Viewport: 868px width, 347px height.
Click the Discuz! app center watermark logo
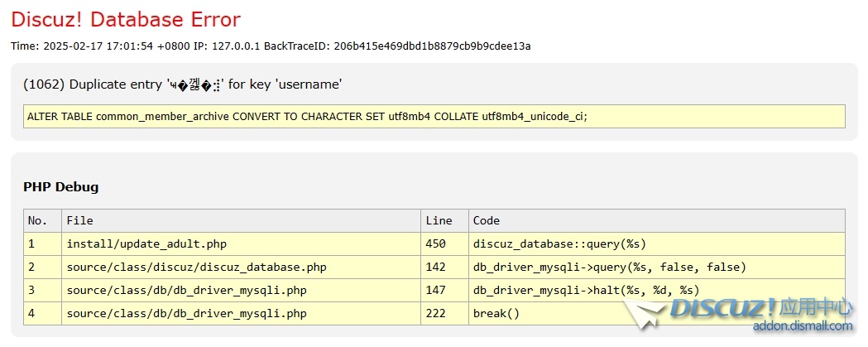click(x=761, y=309)
